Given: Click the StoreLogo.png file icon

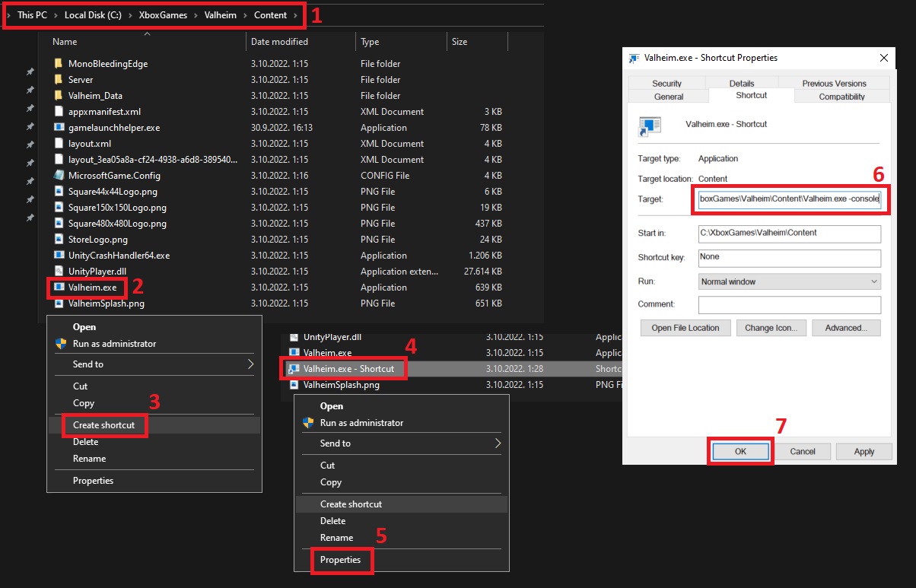Looking at the screenshot, I should coord(59,240).
